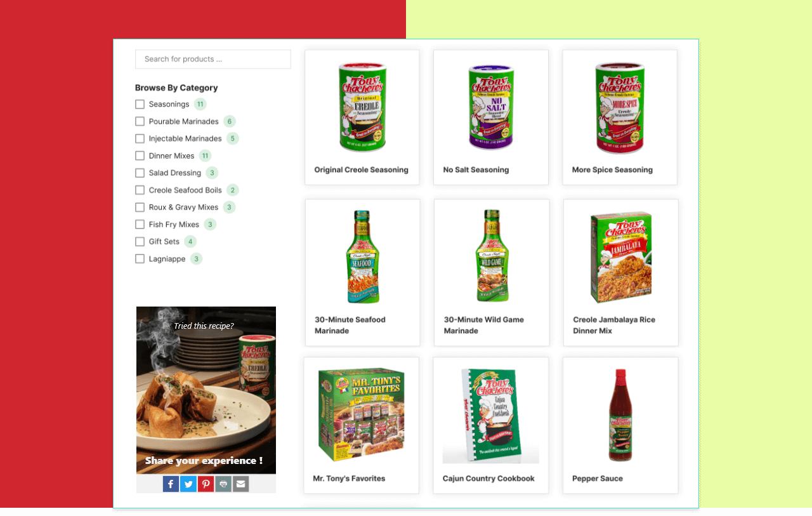View the No Salt Seasoning canister image
The image size is (812, 516).
[491, 107]
